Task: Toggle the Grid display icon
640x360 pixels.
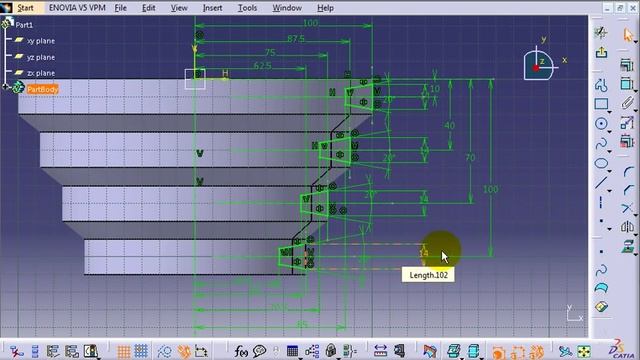Action: pyautogui.click(x=123, y=351)
